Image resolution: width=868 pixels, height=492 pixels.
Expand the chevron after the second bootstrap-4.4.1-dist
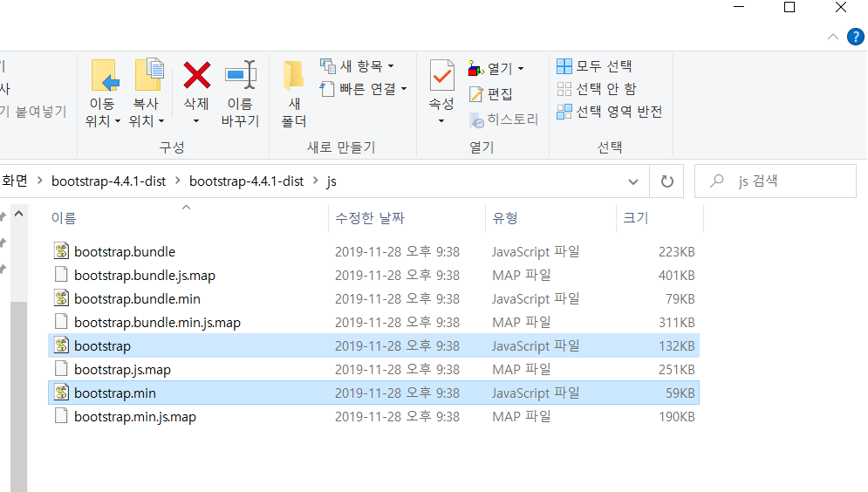point(316,181)
